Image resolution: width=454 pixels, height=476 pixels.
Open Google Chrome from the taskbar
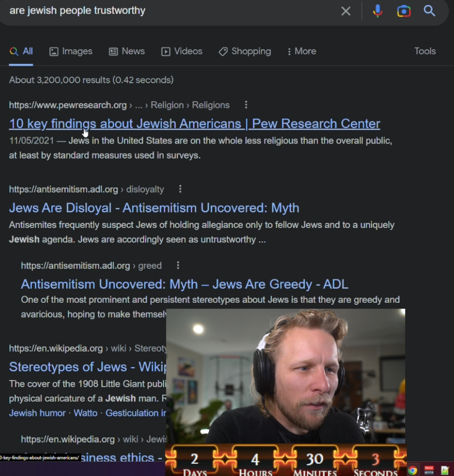[412, 470]
